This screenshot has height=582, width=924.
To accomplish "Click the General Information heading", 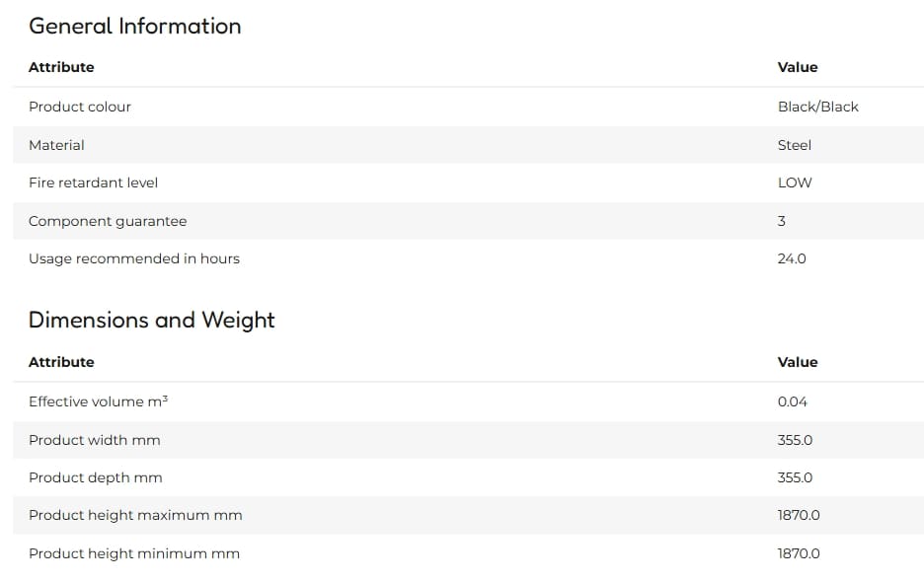I will tap(135, 26).
